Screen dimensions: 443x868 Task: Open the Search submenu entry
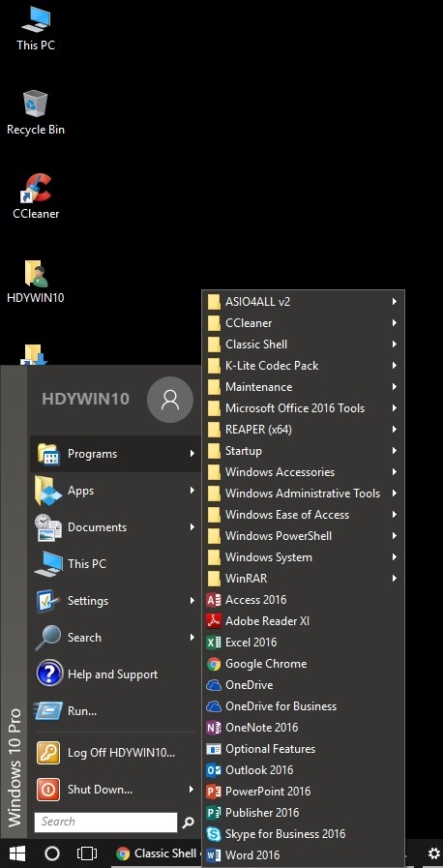(x=115, y=638)
